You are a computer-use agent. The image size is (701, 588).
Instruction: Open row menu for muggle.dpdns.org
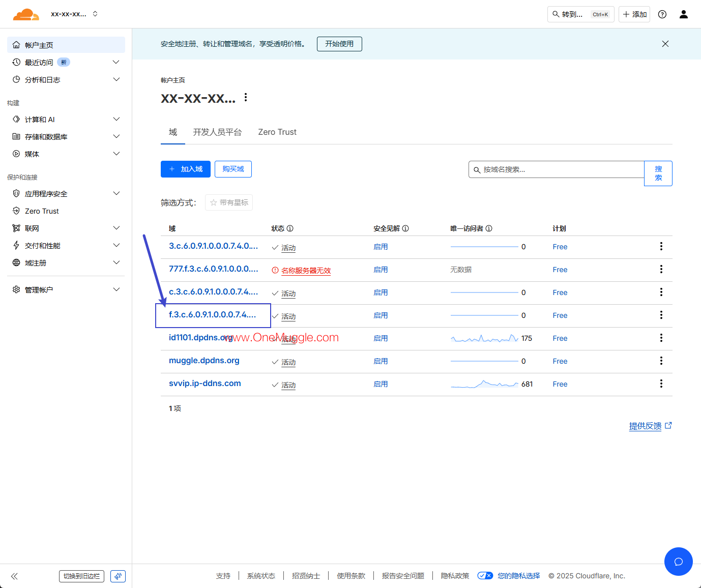661,361
